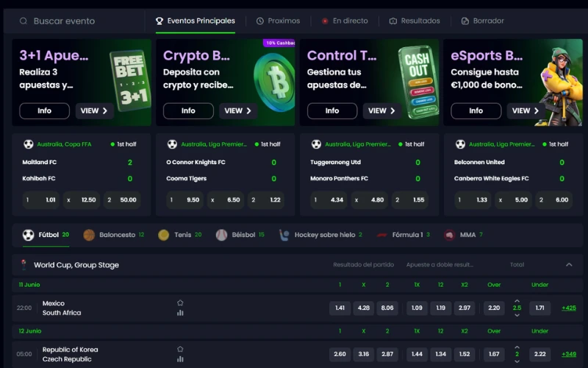Image resolution: width=588 pixels, height=368 pixels.
Task: Open the Resultados tab
Action: pyautogui.click(x=415, y=21)
